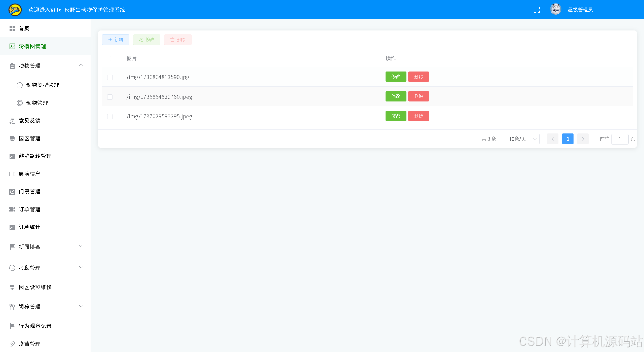Click 修改 for /img/1736864829760.jpeg
The image size is (644, 352).
396,96
